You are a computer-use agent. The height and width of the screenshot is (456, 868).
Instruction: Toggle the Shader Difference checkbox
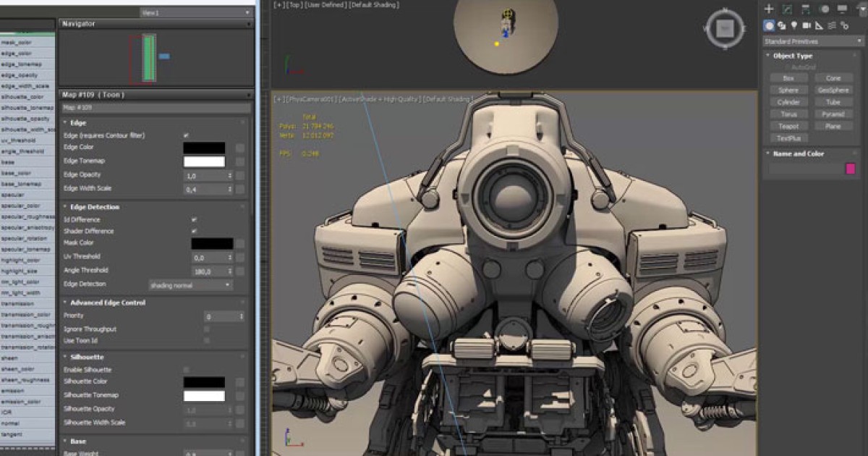[193, 229]
